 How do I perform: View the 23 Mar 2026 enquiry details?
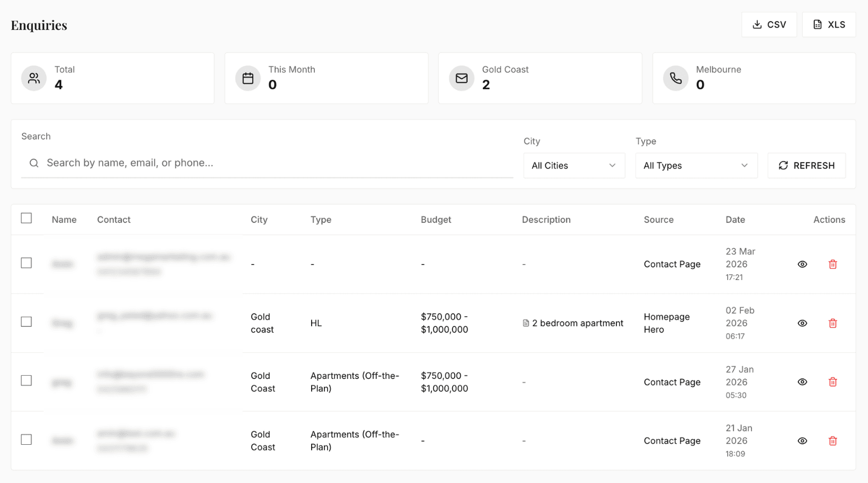(x=803, y=264)
